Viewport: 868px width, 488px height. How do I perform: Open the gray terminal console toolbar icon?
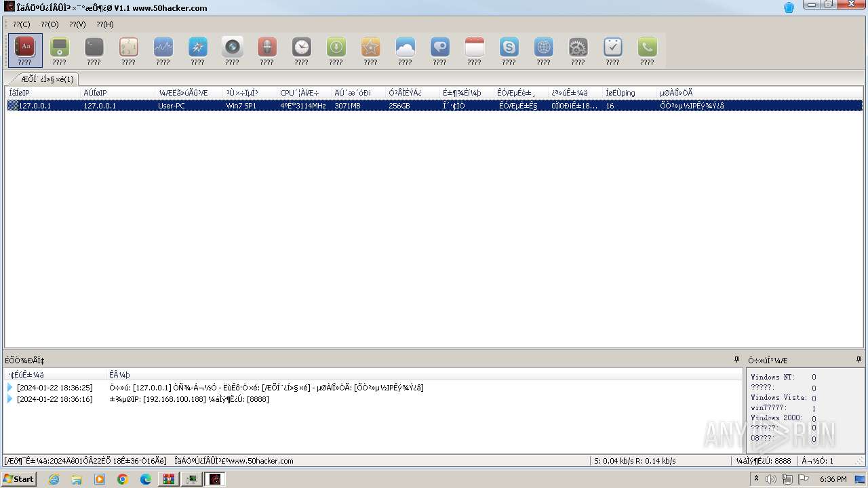tap(94, 50)
